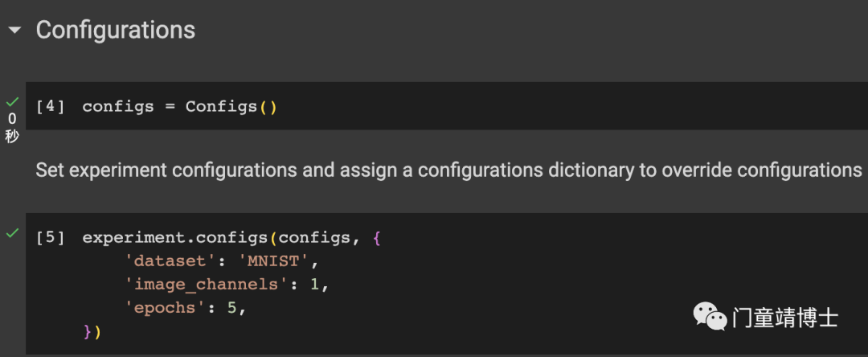The image size is (868, 357).
Task: Select the [4] execution counter
Action: click(x=51, y=106)
